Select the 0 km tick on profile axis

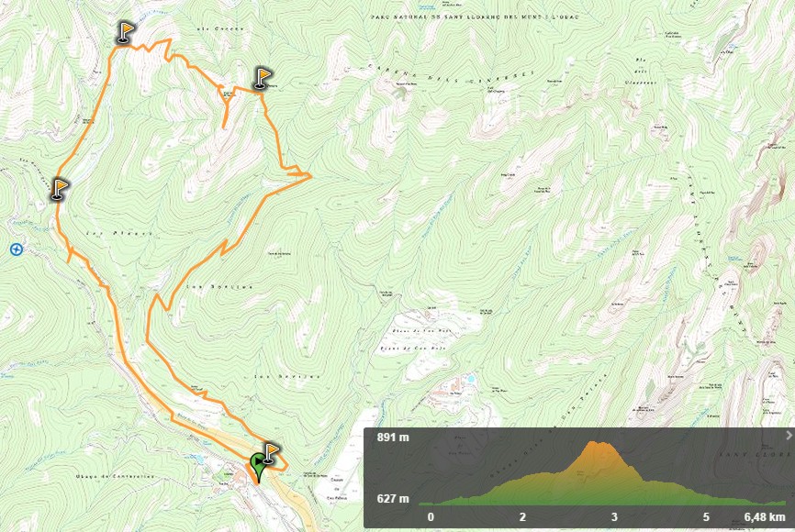[431, 517]
